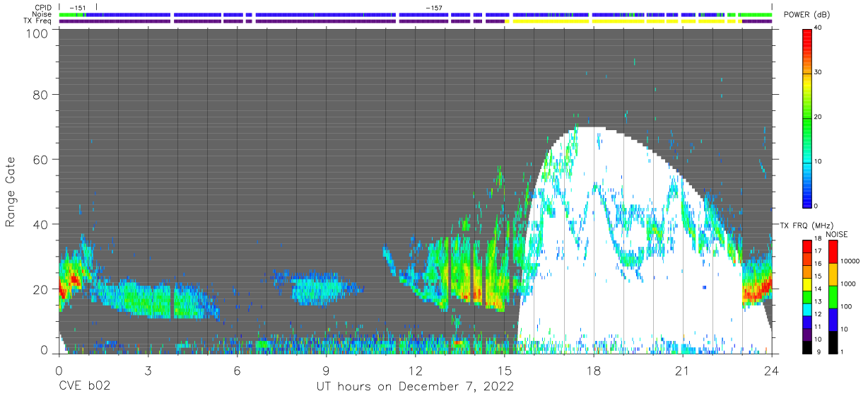
Task: Click the x-axis tick label '3'
Action: coord(148,370)
